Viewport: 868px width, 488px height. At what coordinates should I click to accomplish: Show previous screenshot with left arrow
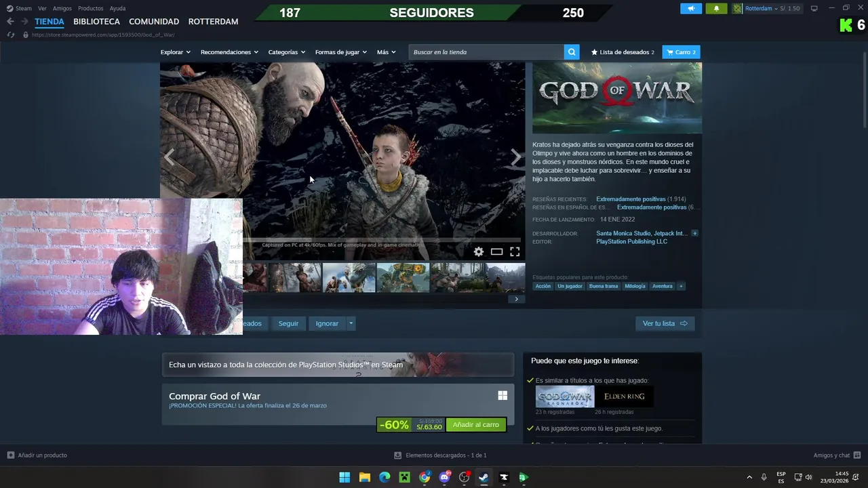(x=169, y=157)
